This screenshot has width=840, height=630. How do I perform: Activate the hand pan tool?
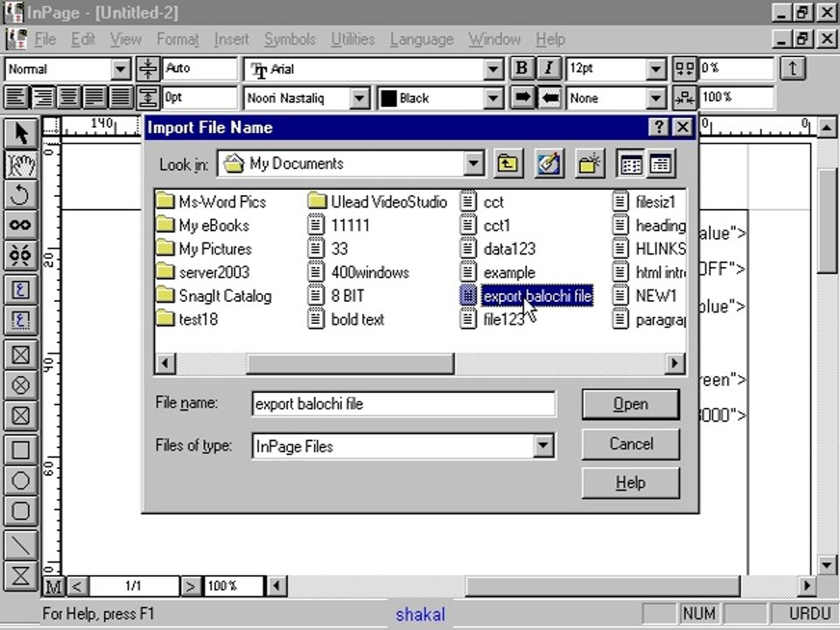point(20,164)
